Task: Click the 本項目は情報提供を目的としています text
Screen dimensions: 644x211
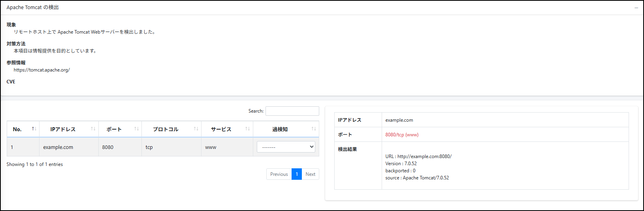Action: (x=55, y=51)
